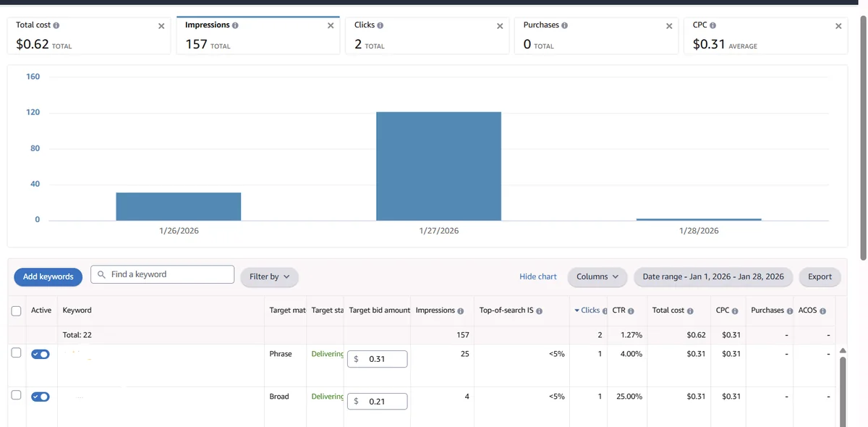Click the search magnifier in Find a keyword
This screenshot has width=868, height=427.
tap(101, 275)
